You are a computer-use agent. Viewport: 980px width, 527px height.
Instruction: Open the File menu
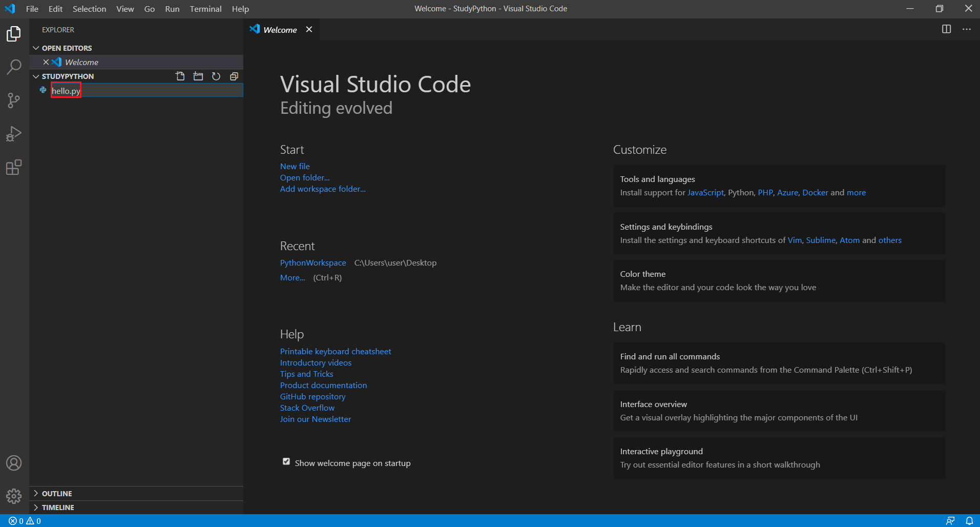pyautogui.click(x=32, y=9)
